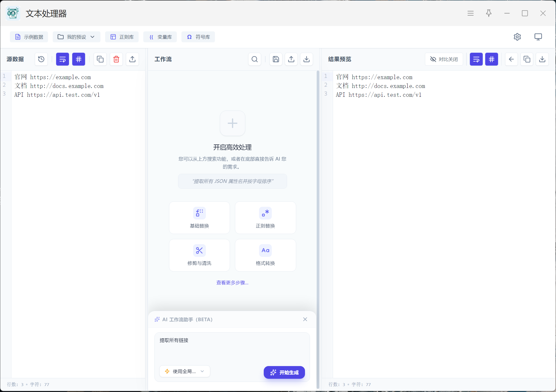Click the AI assistant prompt text field
Image resolution: width=556 pixels, height=392 pixels.
232,347
